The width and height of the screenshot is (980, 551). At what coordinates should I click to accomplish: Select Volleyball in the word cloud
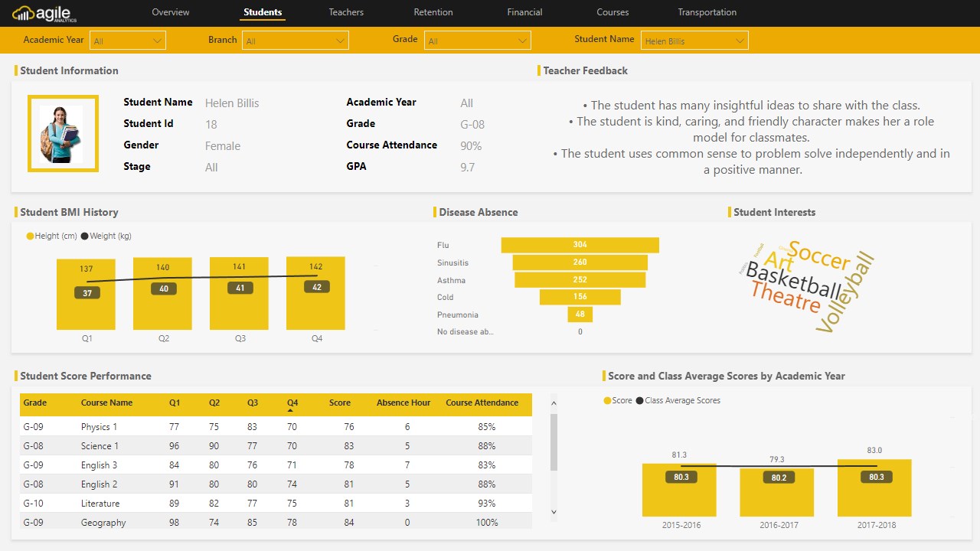pos(844,293)
